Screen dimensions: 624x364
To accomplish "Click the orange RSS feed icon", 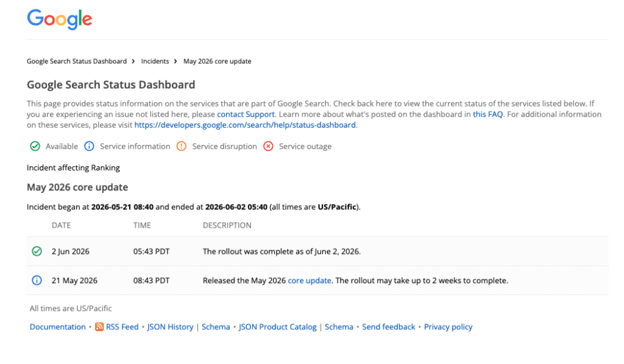I will click(99, 327).
